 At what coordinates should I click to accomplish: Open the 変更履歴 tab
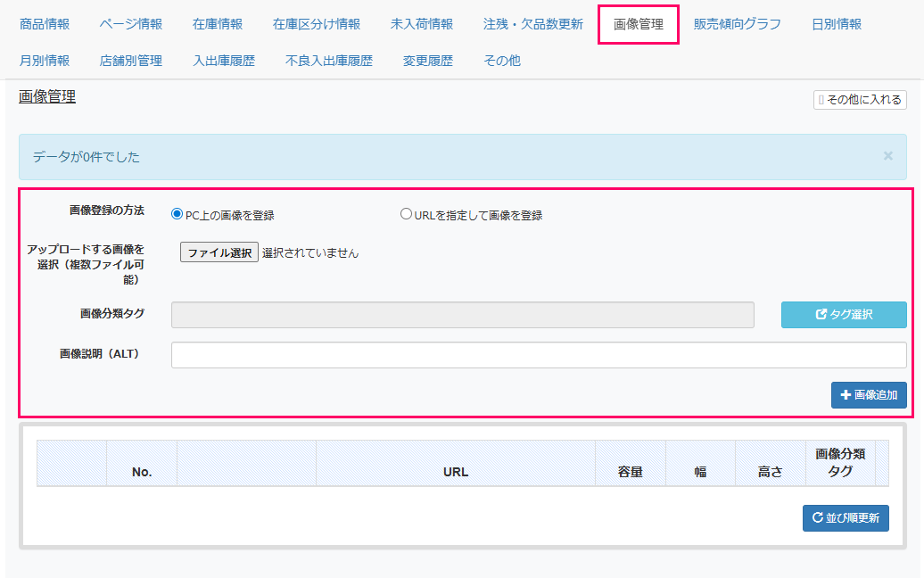pyautogui.click(x=428, y=61)
